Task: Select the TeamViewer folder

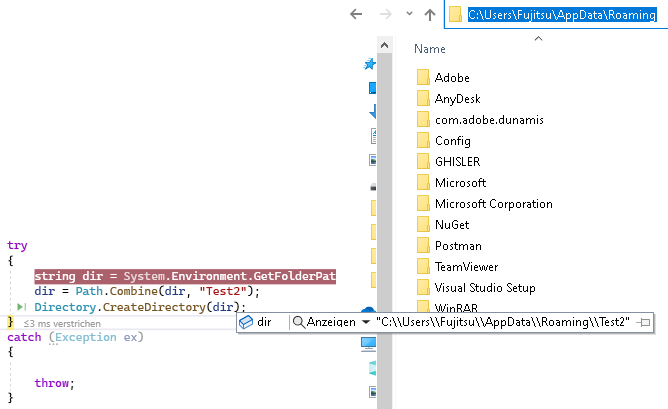Action: (x=466, y=267)
